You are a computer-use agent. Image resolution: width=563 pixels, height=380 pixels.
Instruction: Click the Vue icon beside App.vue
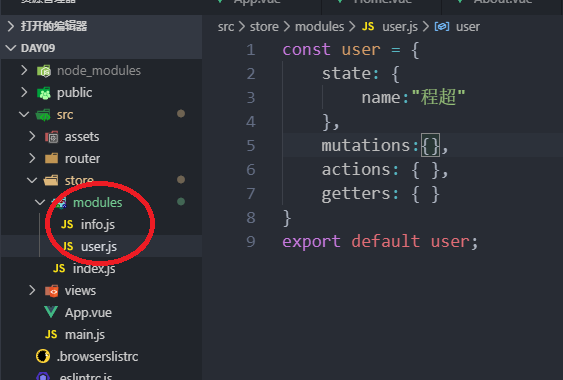[x=51, y=312]
